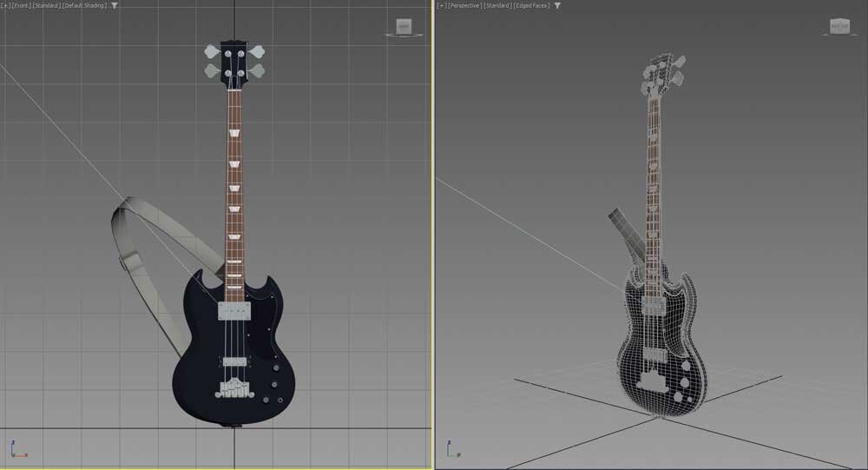Open [Standard] menu in Front viewport
The height and width of the screenshot is (470, 868).
click(47, 5)
